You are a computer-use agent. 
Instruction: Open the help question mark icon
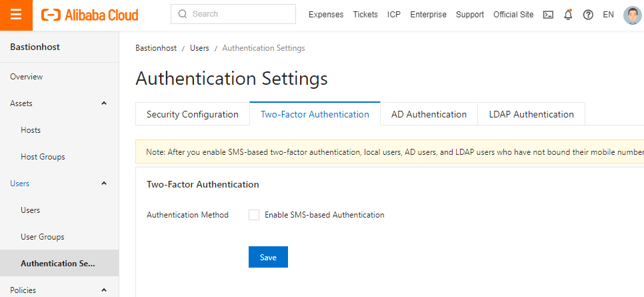pyautogui.click(x=588, y=15)
